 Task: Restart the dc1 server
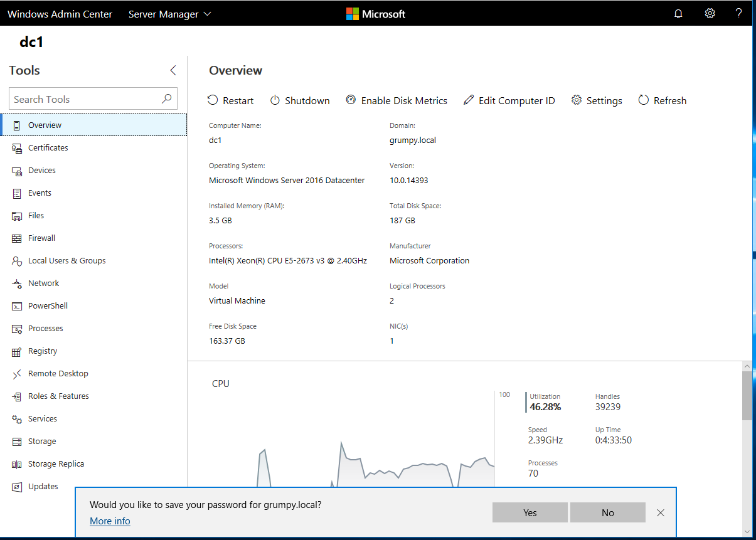[230, 100]
